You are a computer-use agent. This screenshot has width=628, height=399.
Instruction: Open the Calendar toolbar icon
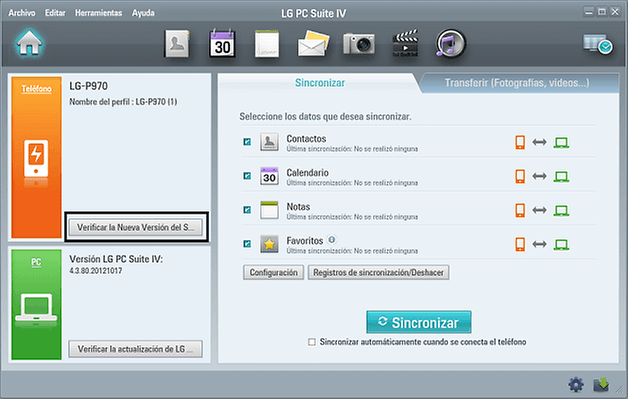point(222,43)
